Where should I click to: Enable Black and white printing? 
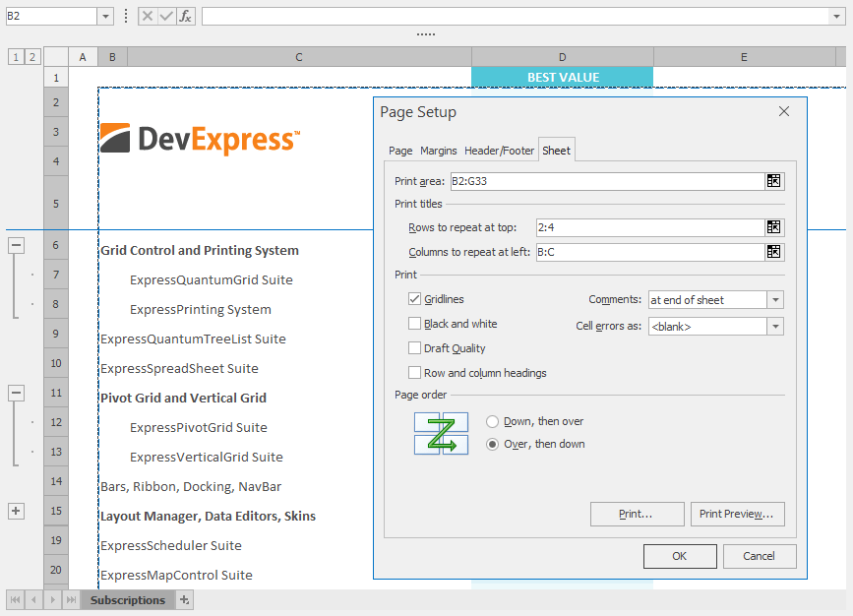pos(414,324)
